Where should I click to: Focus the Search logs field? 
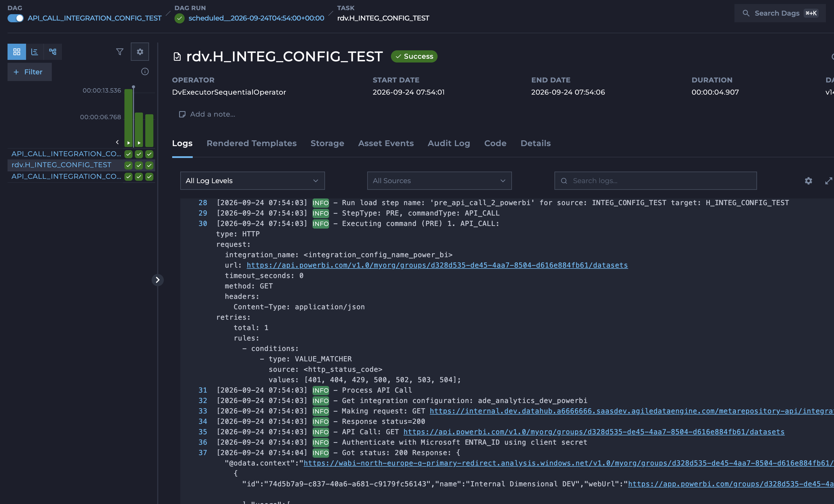click(655, 181)
